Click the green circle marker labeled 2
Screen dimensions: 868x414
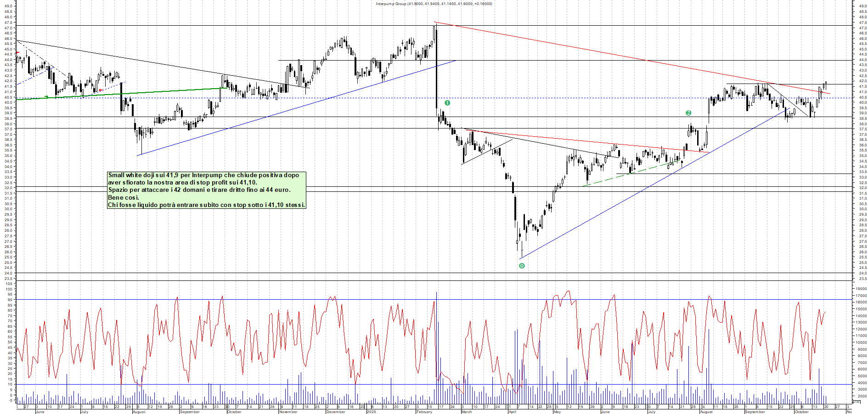(688, 113)
